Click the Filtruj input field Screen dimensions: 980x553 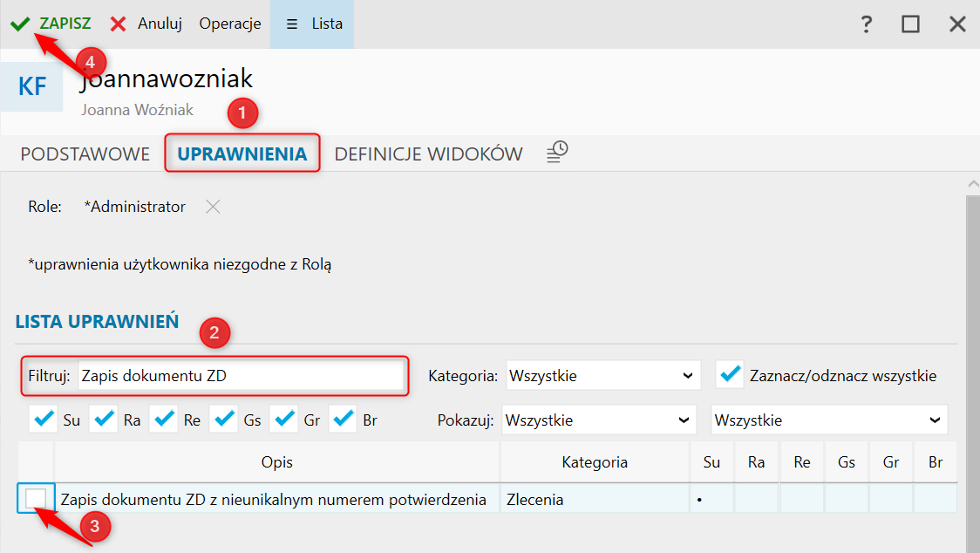tap(241, 376)
